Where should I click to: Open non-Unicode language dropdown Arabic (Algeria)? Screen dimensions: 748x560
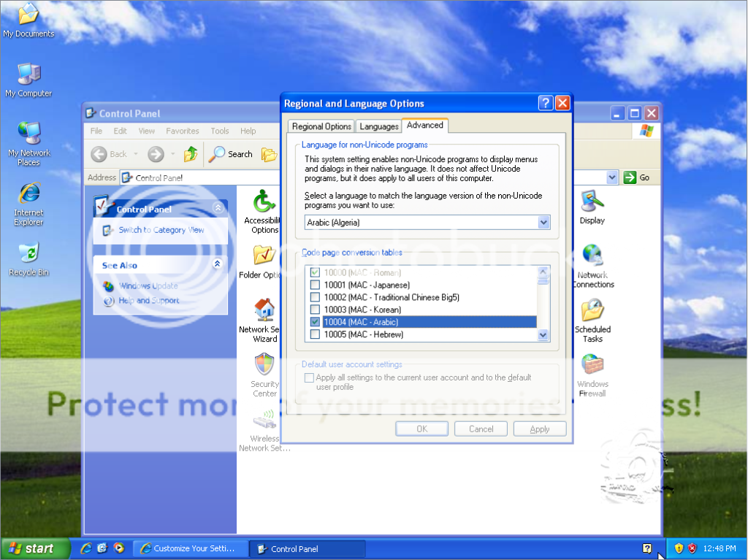(x=543, y=222)
